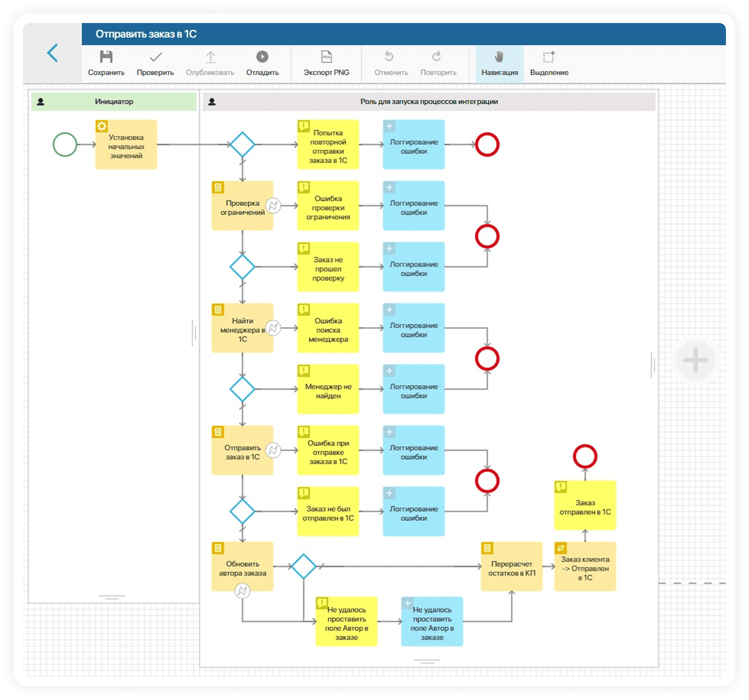Click the Перерасчет остатков в КП block
The width and height of the screenshot is (749, 700).
coord(511,567)
